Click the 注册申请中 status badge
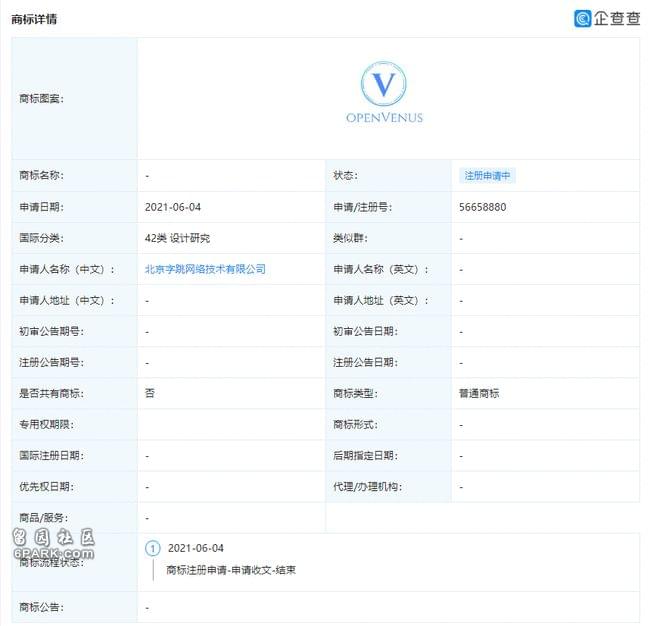Screen dimensions: 650x626 pos(488,175)
